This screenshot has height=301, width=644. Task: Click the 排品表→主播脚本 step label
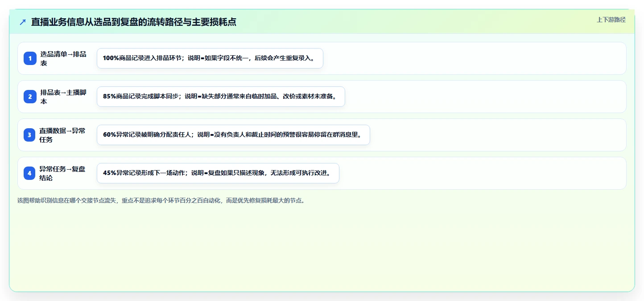[x=63, y=97]
